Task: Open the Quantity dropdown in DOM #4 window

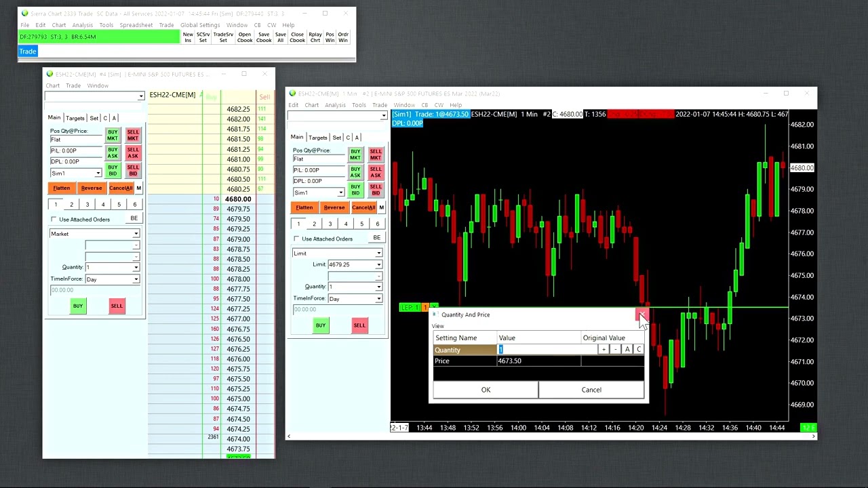Action: tap(136, 268)
